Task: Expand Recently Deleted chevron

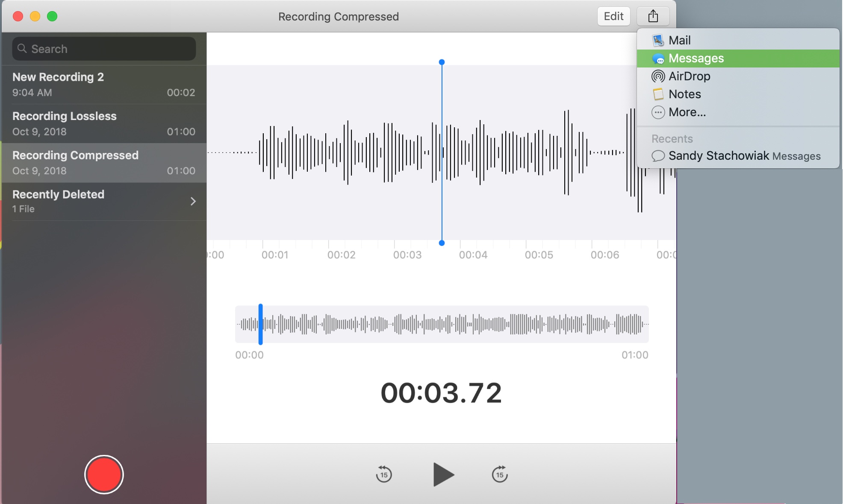Action: click(193, 201)
